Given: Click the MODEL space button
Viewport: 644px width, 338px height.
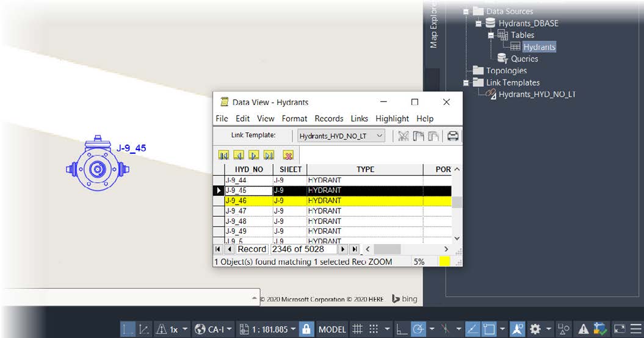Looking at the screenshot, I should [332, 329].
